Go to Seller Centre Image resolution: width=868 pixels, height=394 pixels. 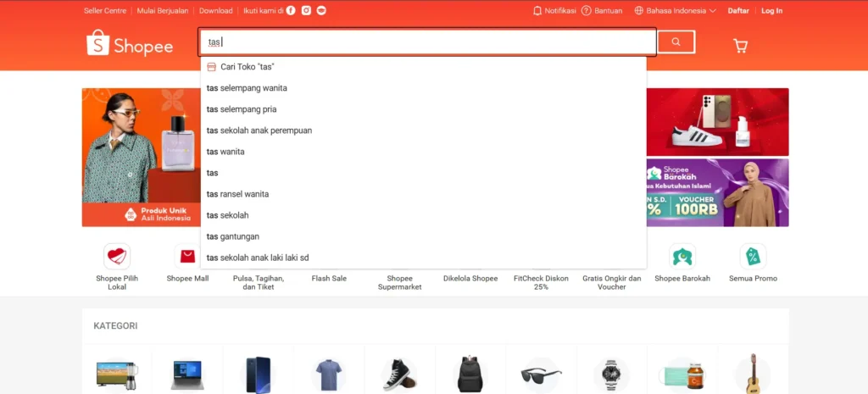pos(105,10)
